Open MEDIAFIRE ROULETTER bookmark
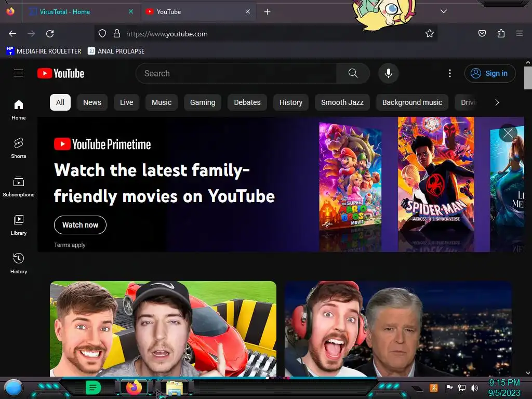The height and width of the screenshot is (399, 532). point(44,51)
